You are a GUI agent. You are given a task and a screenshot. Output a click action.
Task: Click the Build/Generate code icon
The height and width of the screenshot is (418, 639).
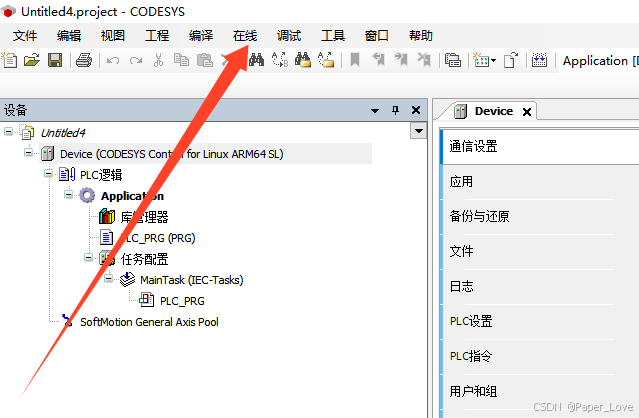(539, 60)
